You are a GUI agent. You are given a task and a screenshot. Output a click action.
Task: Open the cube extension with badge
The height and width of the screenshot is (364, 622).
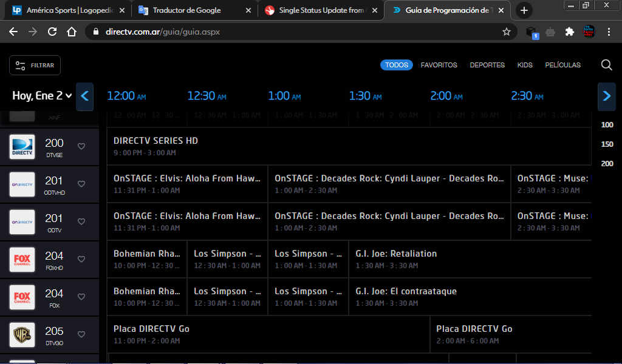tap(531, 33)
